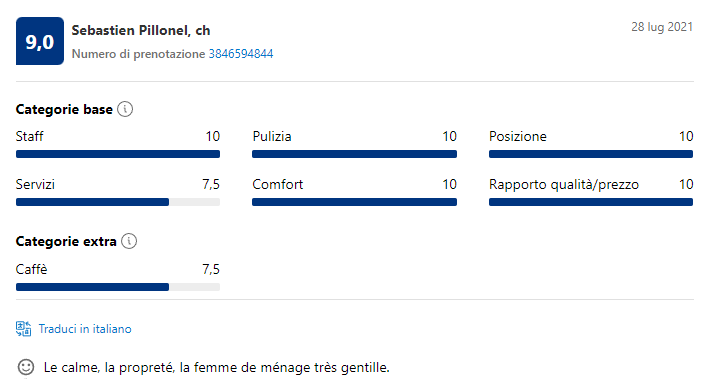This screenshot has height=379, width=709.
Task: Click Traduci in italiano link
Action: pyautogui.click(x=85, y=329)
